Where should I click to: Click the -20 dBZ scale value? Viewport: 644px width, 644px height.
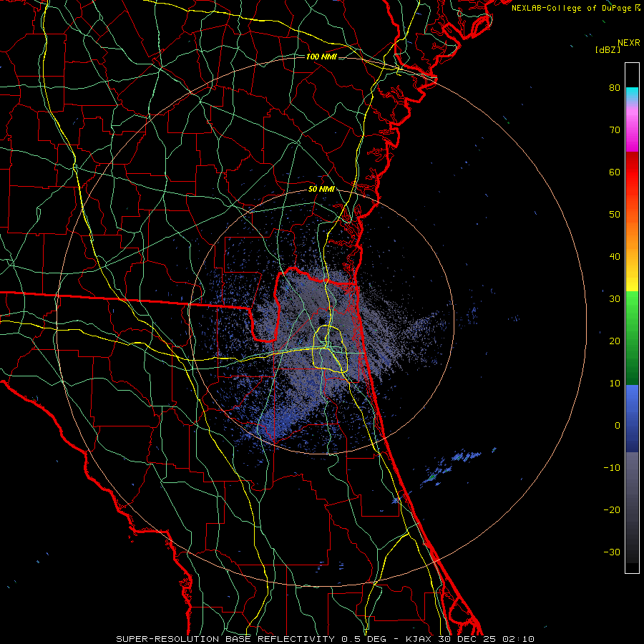[612, 510]
